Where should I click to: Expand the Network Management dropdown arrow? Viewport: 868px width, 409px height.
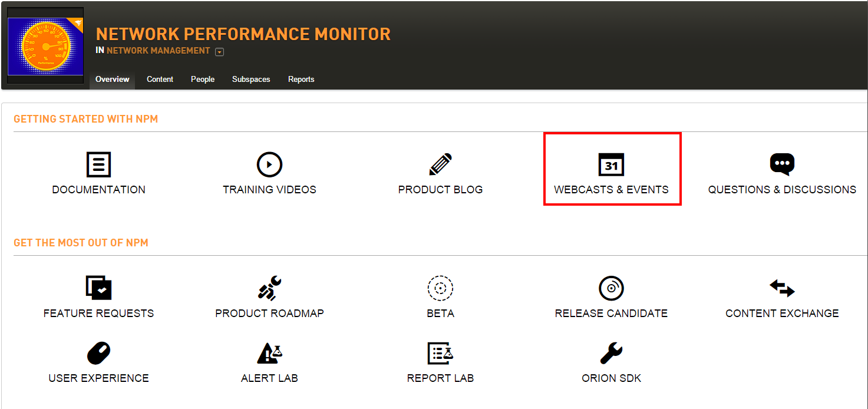[x=219, y=52]
